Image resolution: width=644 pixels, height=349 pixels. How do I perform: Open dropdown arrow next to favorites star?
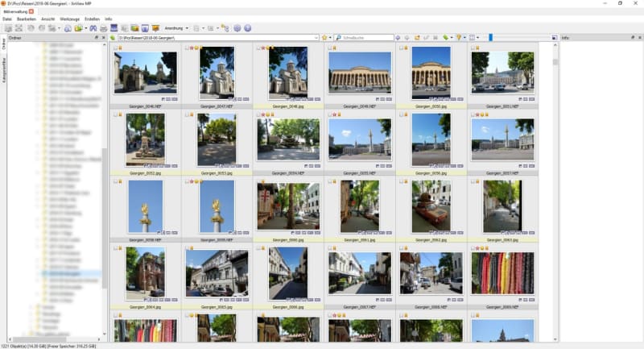pyautogui.click(x=330, y=38)
